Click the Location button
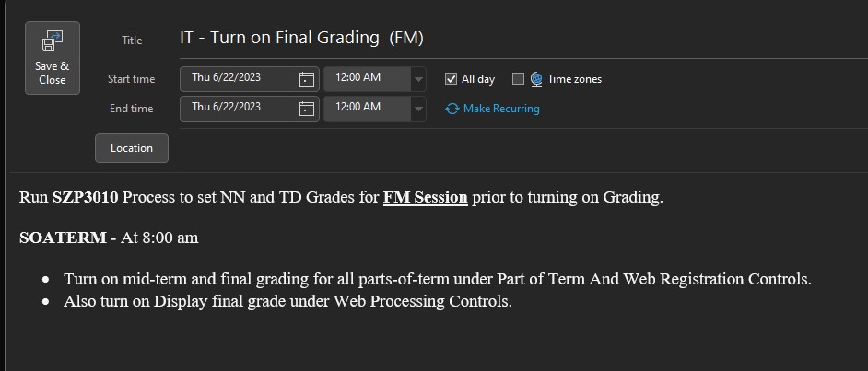The height and width of the screenshot is (371, 868). [x=132, y=148]
